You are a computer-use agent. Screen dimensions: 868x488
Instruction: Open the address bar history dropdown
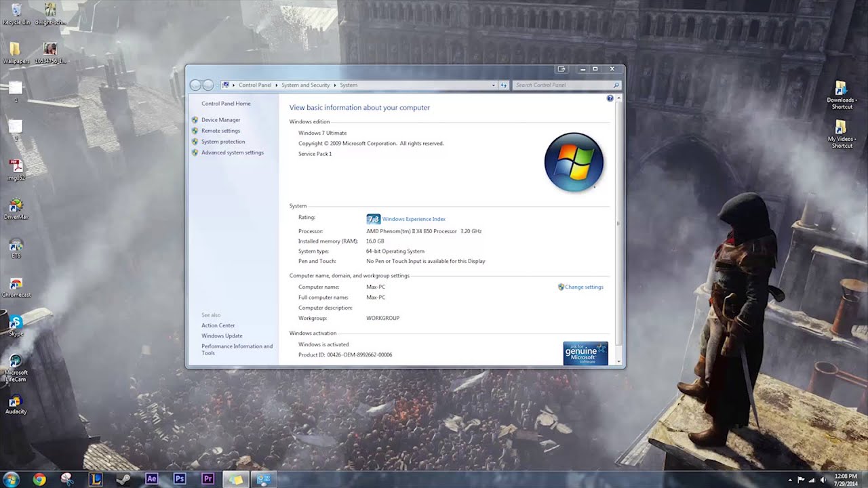tap(493, 85)
